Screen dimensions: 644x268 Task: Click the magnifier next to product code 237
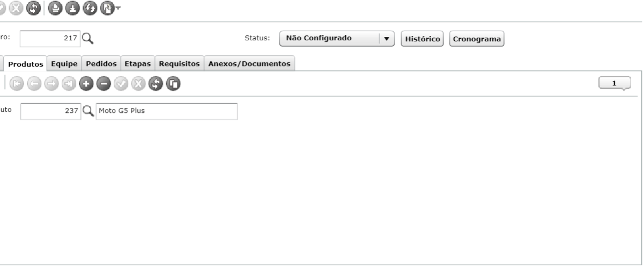tap(87, 111)
